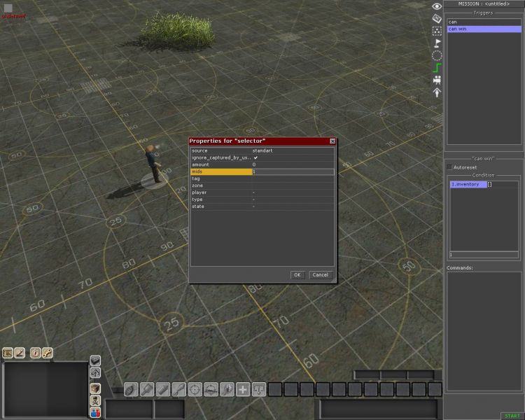Select the 'tag' property row
Image resolution: width=525 pixels, height=420 pixels.
[x=262, y=179]
